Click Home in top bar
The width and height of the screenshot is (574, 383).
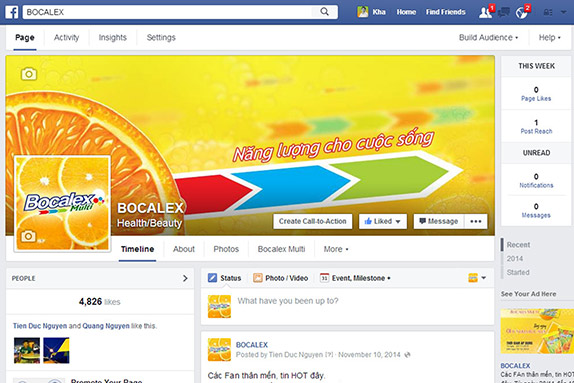[x=406, y=12]
